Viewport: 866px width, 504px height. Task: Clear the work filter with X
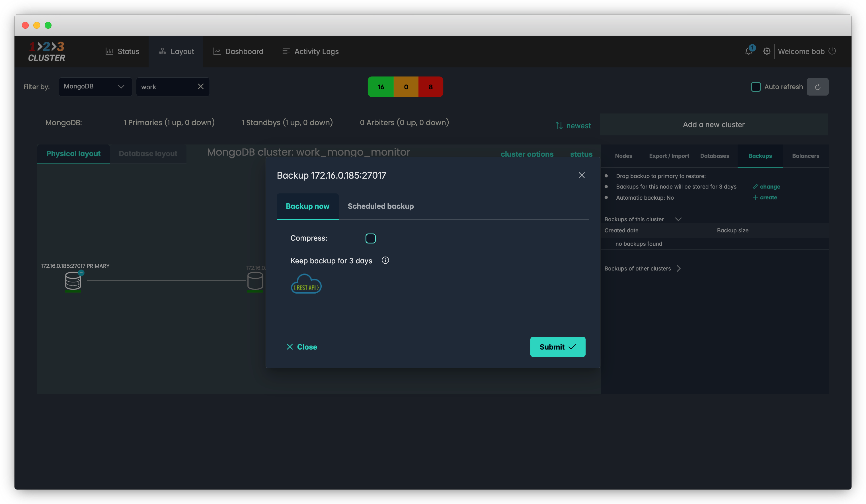pos(201,86)
